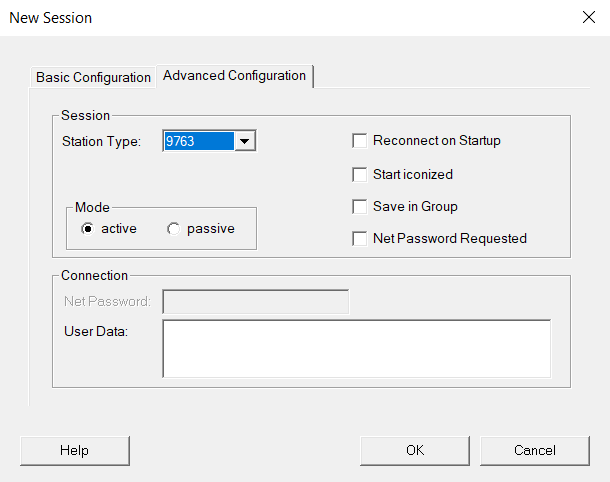
Task: Open the Station Type dropdown arrow
Action: [245, 141]
